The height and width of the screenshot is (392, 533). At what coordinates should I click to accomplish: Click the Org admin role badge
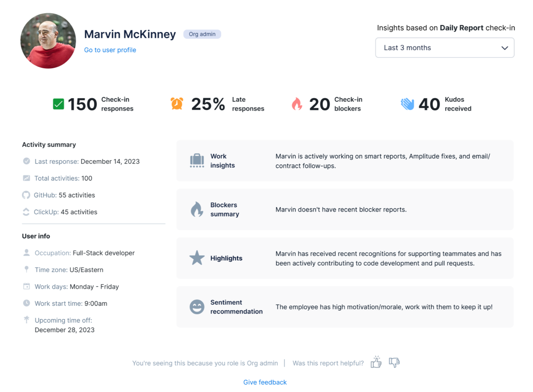pos(202,34)
